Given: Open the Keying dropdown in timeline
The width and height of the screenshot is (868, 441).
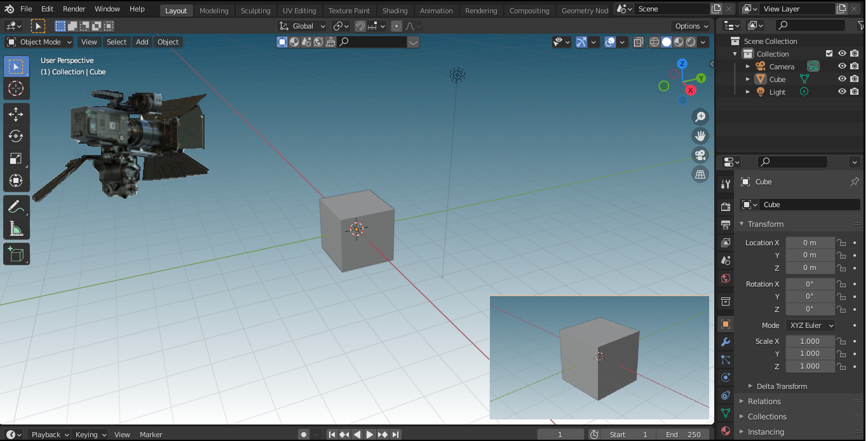Looking at the screenshot, I should [x=91, y=435].
